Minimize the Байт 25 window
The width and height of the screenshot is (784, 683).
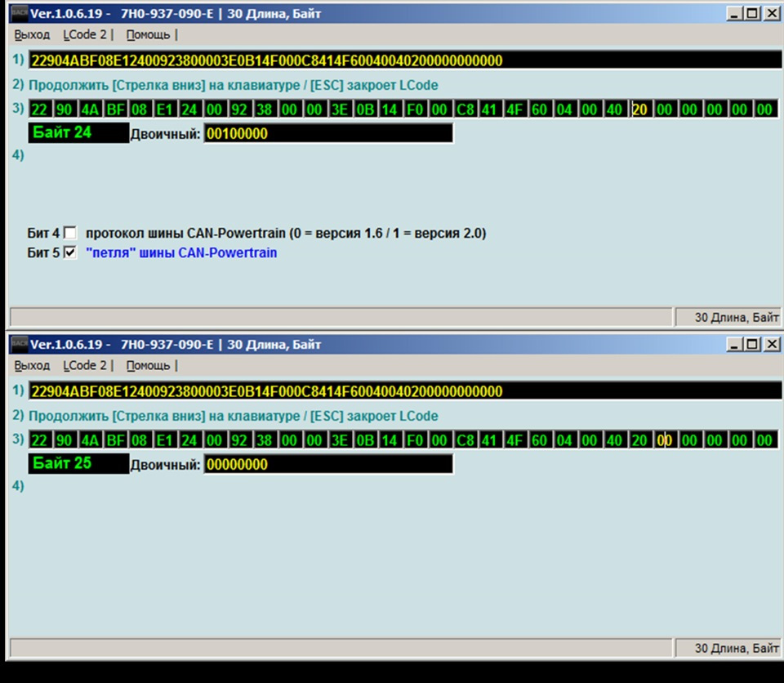734,344
